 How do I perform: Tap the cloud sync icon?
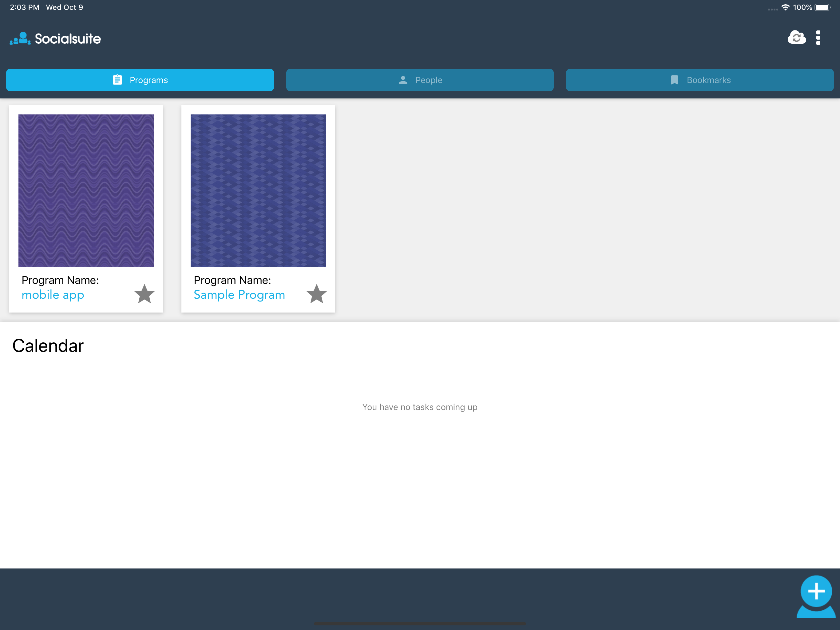pos(796,38)
